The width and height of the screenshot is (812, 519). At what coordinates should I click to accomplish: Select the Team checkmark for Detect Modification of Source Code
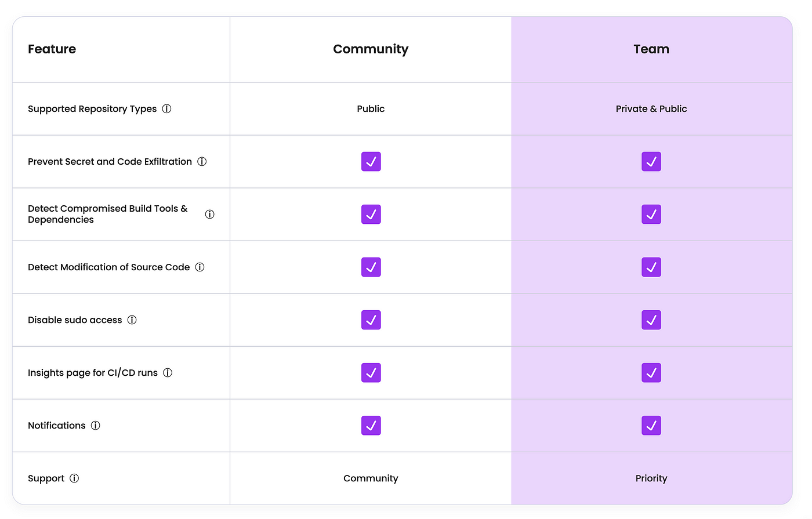[x=651, y=267]
